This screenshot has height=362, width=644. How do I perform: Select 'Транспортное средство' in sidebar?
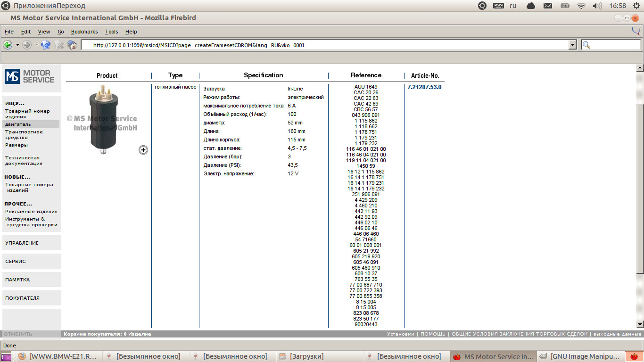click(24, 135)
